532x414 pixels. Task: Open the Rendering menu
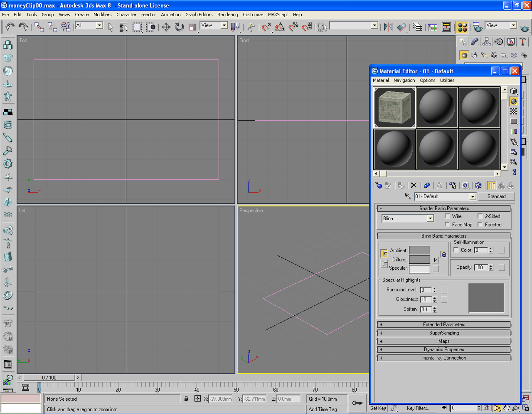pos(227,15)
